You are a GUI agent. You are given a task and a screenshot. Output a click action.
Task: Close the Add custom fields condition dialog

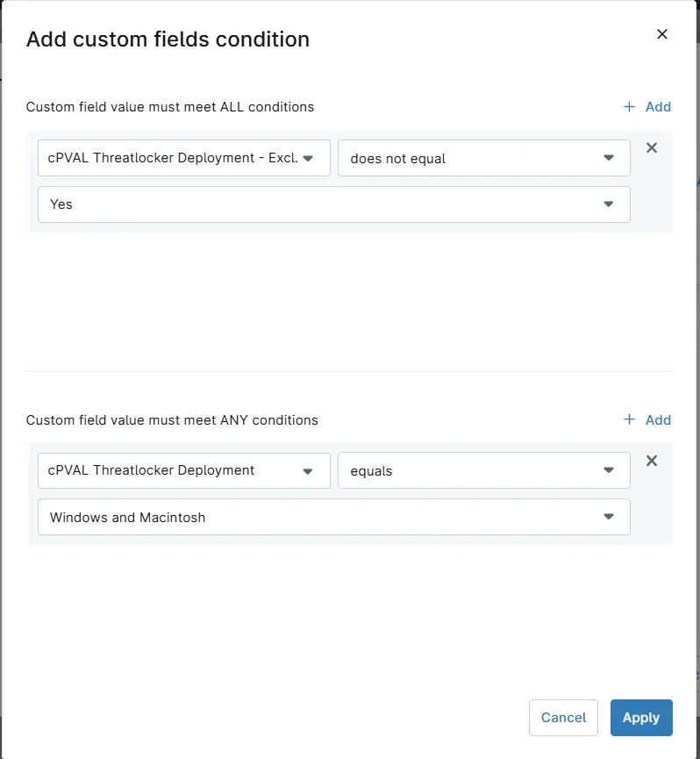pyautogui.click(x=661, y=34)
